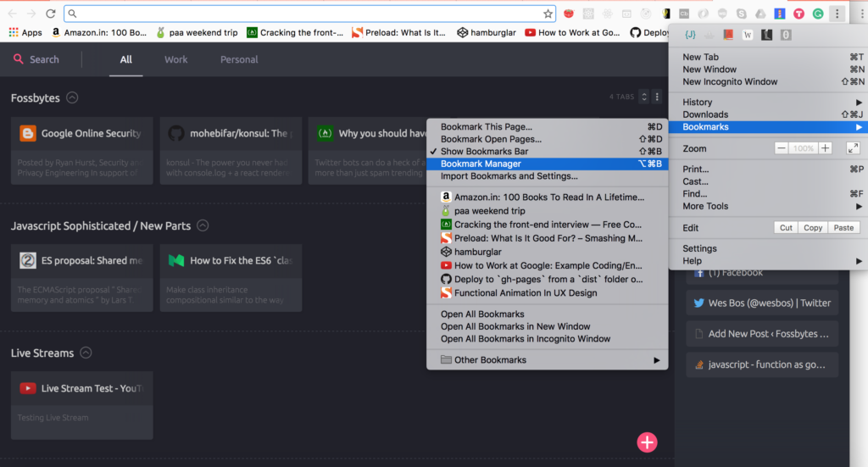The image size is (868, 467).
Task: Open javascript - function as go... tab
Action: point(762,364)
